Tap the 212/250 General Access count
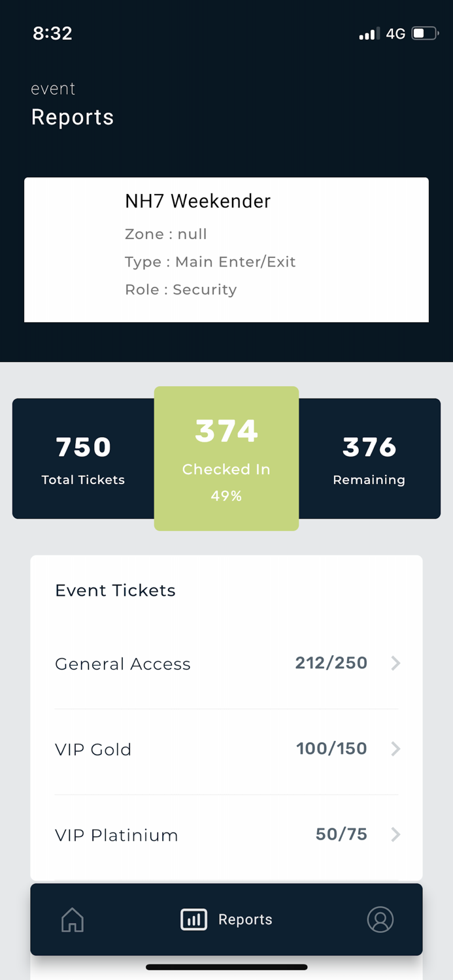The image size is (453, 980). point(331,663)
